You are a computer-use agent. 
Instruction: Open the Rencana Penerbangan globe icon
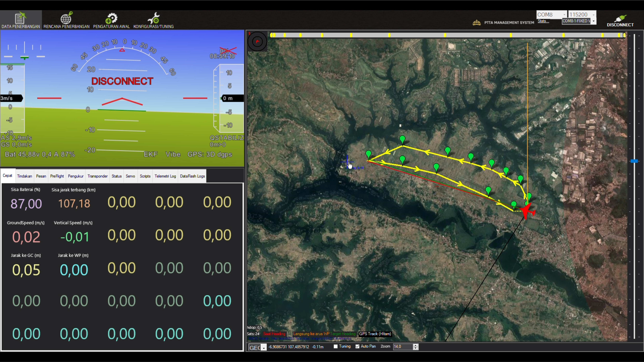pyautogui.click(x=66, y=18)
